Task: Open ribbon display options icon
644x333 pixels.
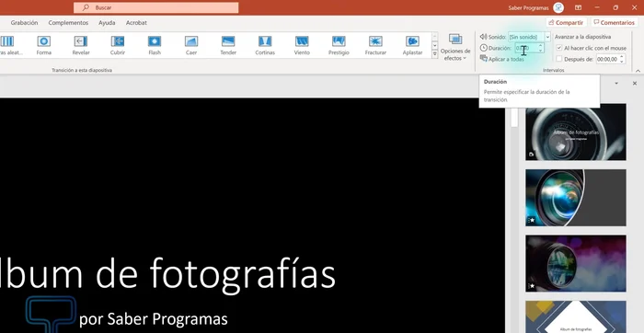Action: coord(578,7)
